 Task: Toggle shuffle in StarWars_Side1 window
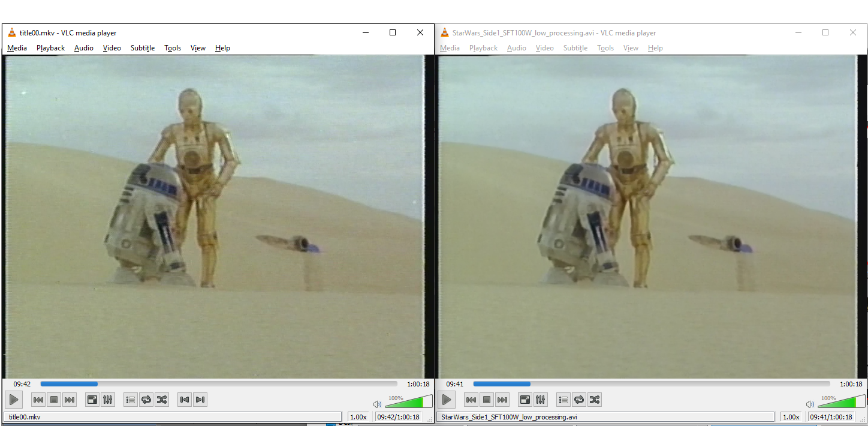click(x=595, y=400)
